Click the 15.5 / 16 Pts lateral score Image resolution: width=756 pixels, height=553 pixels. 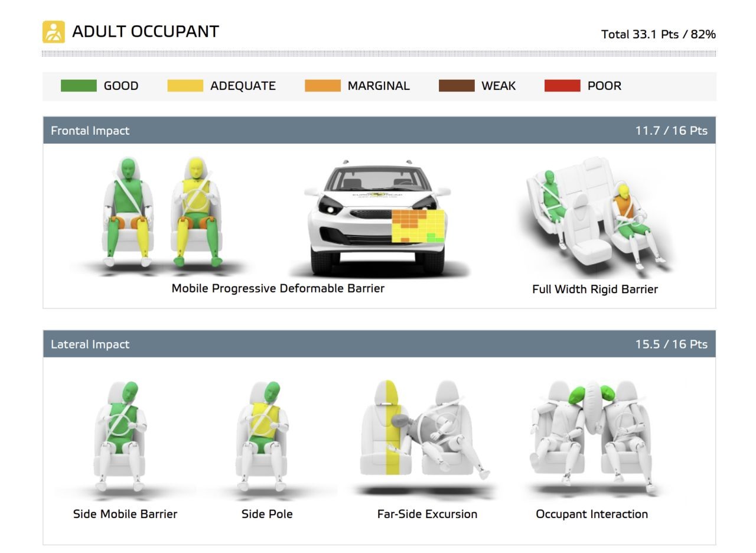click(671, 344)
